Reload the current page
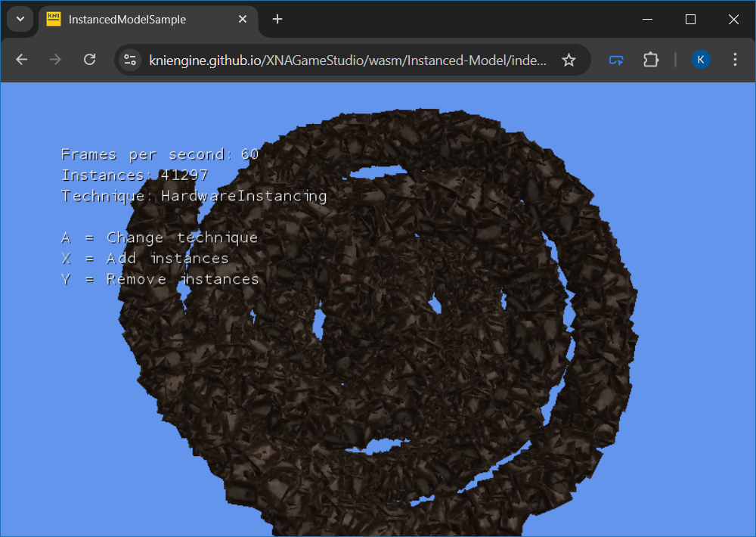This screenshot has width=756, height=537. 89,60
